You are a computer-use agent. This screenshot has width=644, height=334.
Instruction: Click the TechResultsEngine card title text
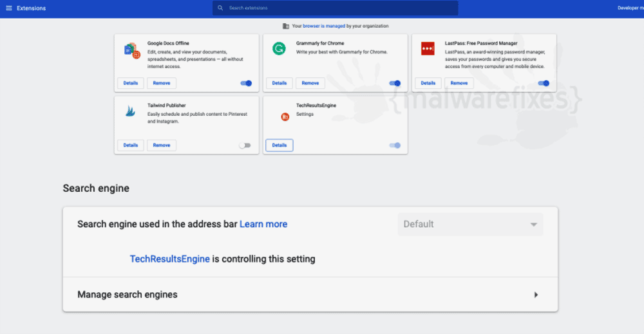click(316, 106)
